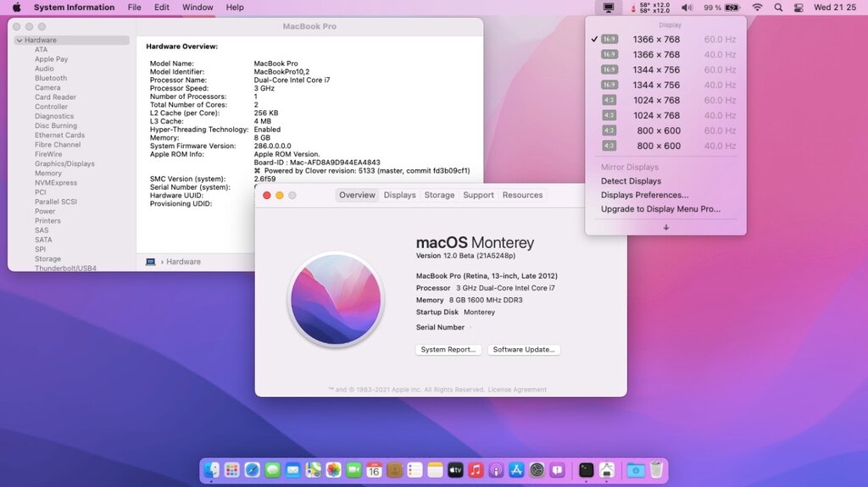The image size is (868, 487).
Task: Open Terminal from the Dock
Action: pos(586,470)
